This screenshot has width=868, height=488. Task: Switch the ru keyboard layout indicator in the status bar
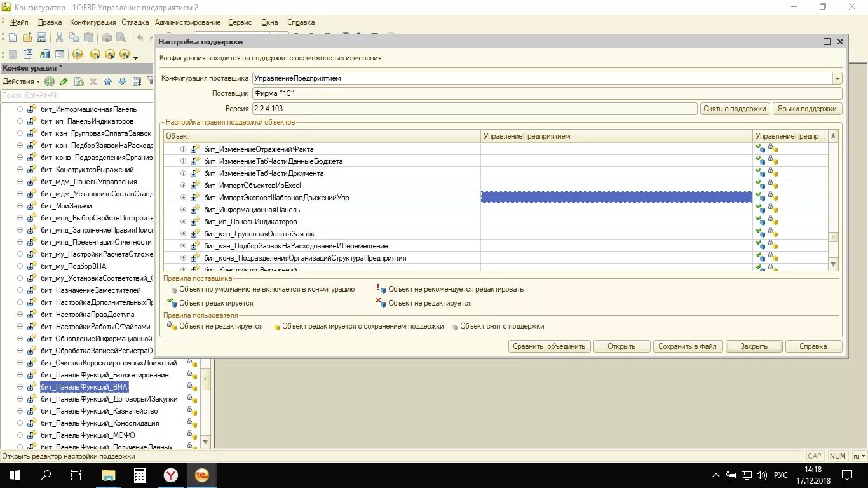tap(859, 456)
